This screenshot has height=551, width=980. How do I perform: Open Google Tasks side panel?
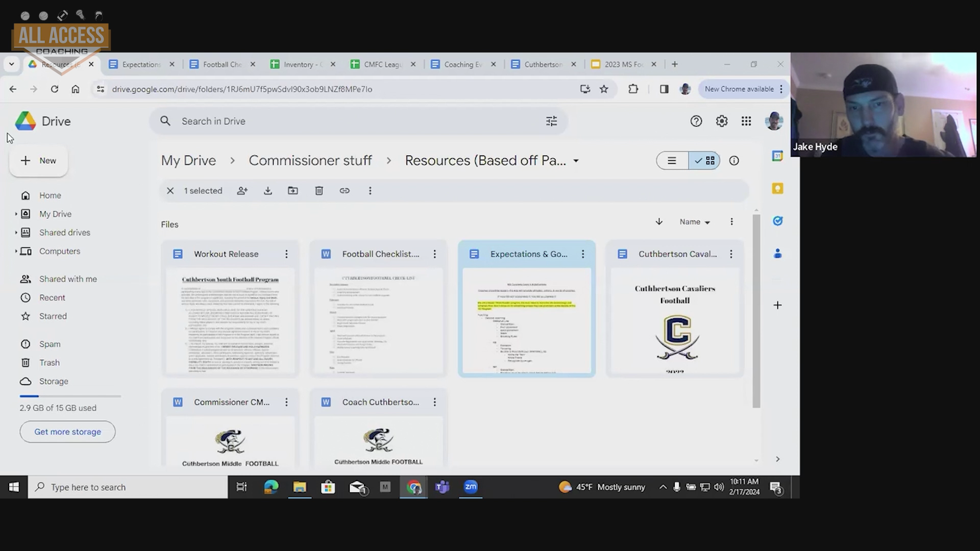(x=777, y=221)
